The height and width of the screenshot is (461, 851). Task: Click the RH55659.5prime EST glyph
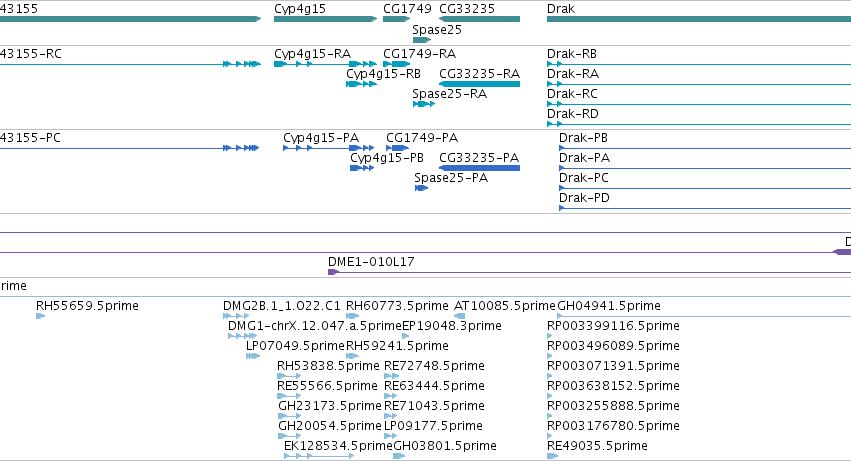tap(40, 316)
